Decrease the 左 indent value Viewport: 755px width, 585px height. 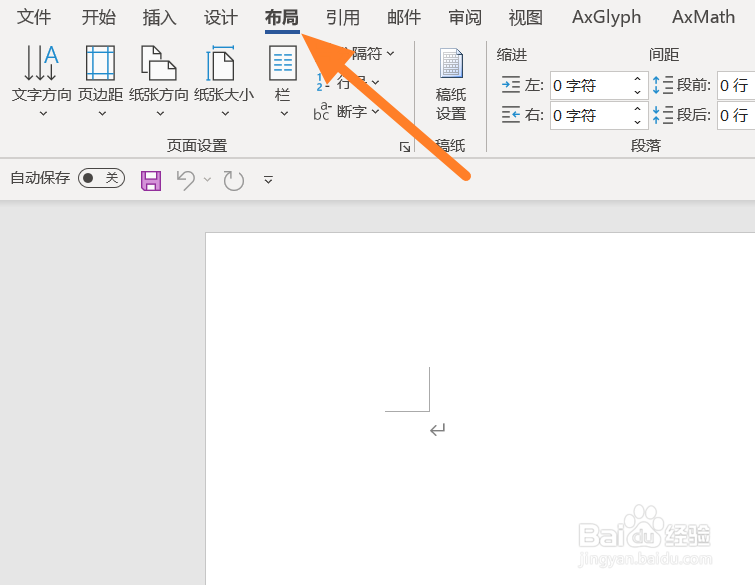[x=638, y=92]
